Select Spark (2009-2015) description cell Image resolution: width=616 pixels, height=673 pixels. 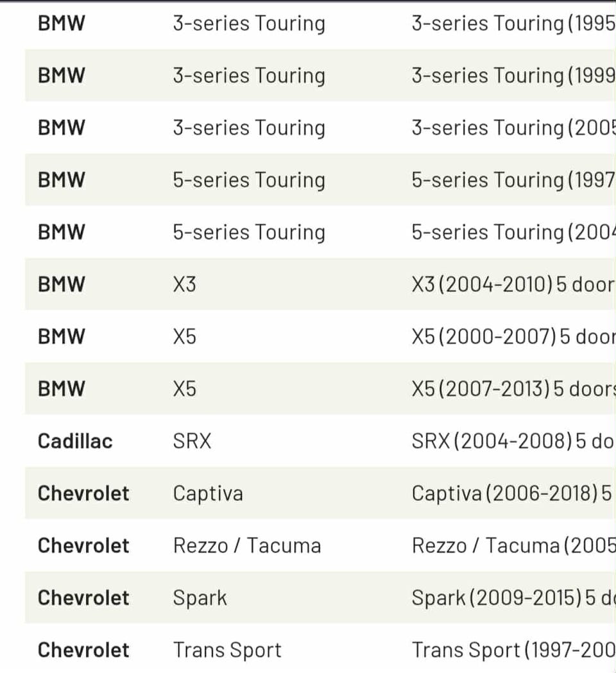514,598
